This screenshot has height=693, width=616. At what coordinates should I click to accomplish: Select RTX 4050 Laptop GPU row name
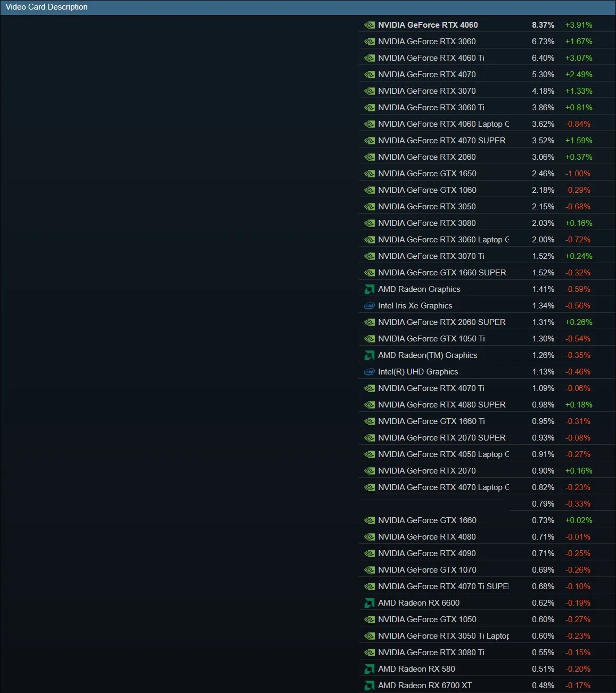tap(443, 454)
